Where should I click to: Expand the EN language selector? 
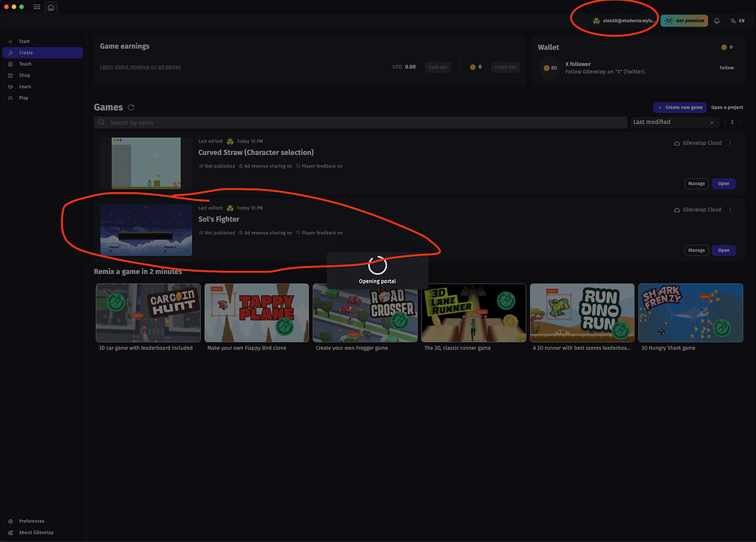[741, 20]
